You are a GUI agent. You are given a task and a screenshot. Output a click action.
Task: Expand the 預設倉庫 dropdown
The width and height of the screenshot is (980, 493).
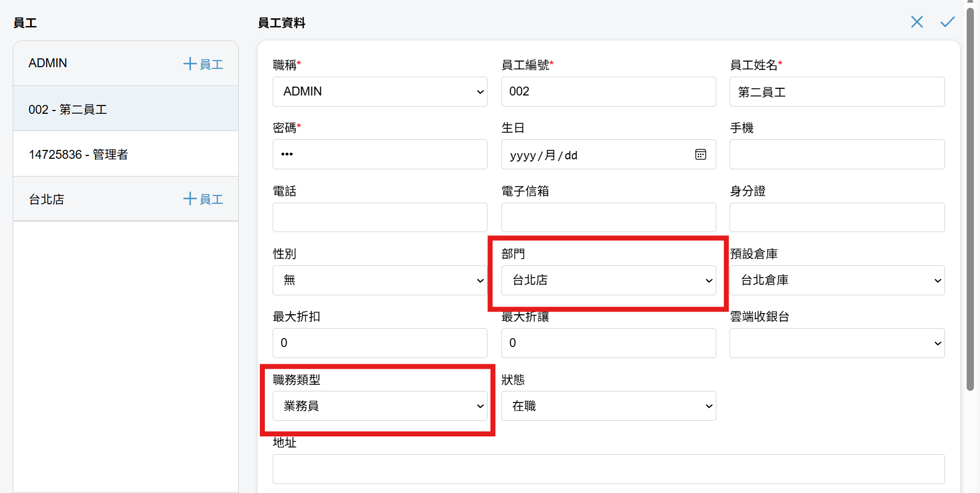(837, 280)
